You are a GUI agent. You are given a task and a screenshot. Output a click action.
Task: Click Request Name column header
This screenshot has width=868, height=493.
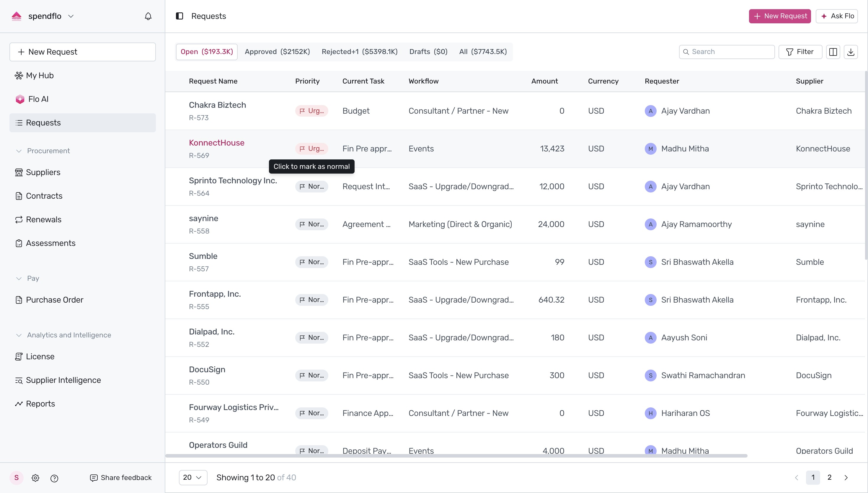click(x=213, y=81)
